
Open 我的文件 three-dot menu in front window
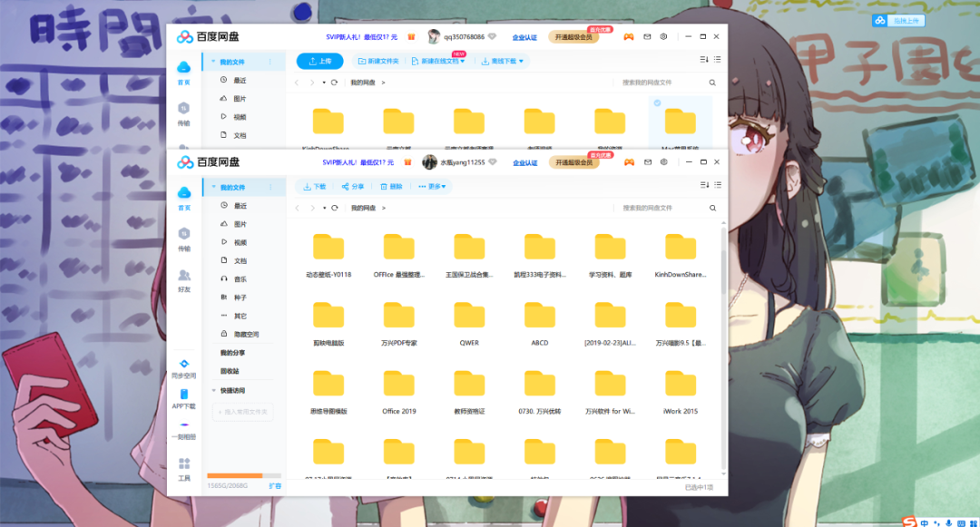[270, 188]
